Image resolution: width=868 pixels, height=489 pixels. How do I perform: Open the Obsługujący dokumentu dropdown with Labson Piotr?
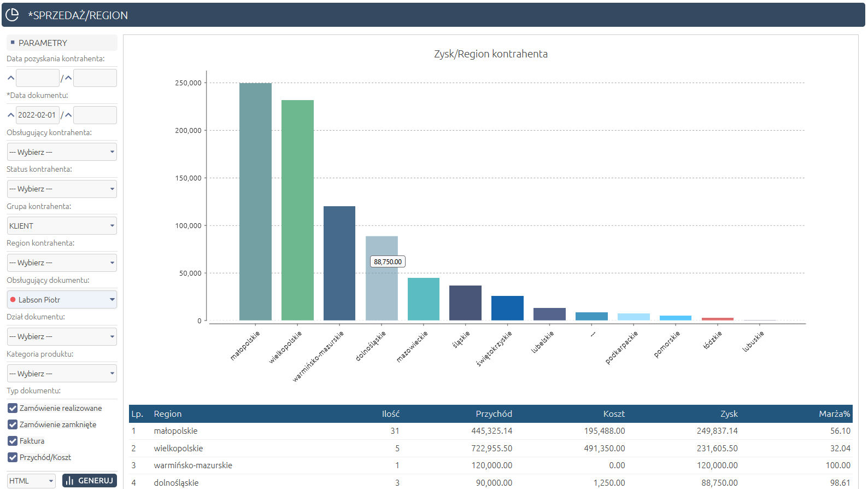coord(62,300)
